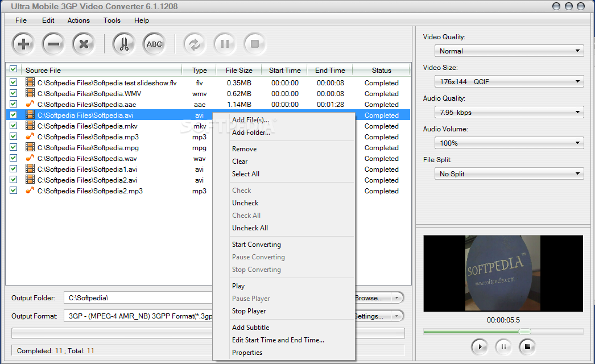Screen dimensions: 595x364
Task: Sort by the Type column header
Action: (199, 70)
